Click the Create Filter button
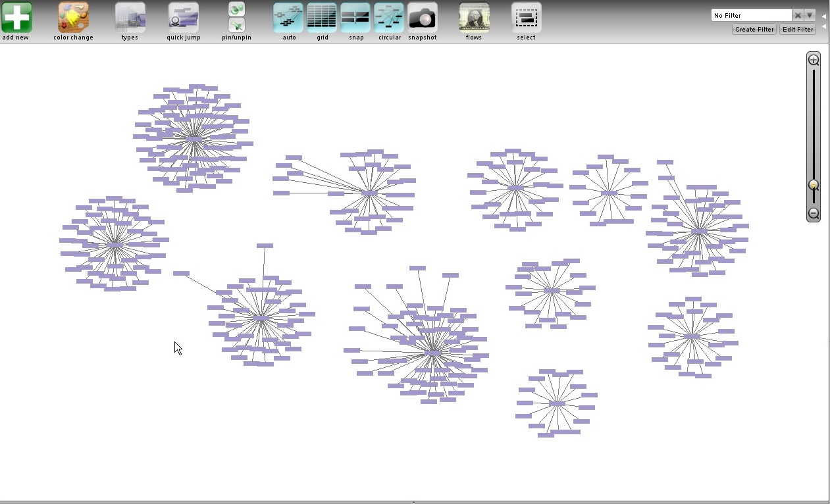The width and height of the screenshot is (830, 504). point(754,29)
